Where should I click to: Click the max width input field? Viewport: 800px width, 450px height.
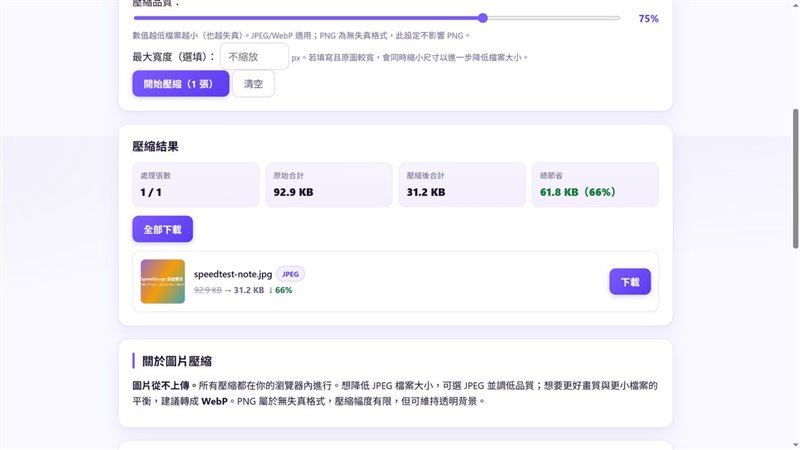tap(255, 57)
